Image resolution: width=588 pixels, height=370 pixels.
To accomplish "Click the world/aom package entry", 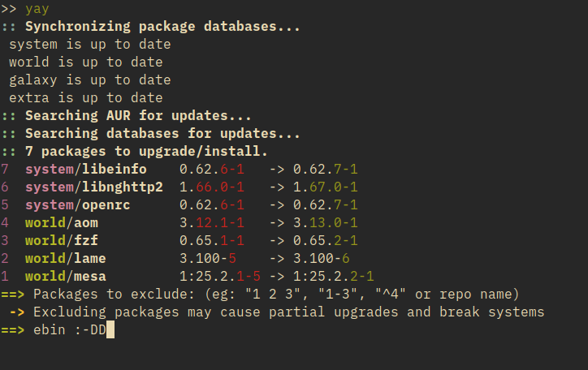I will (x=65, y=223).
